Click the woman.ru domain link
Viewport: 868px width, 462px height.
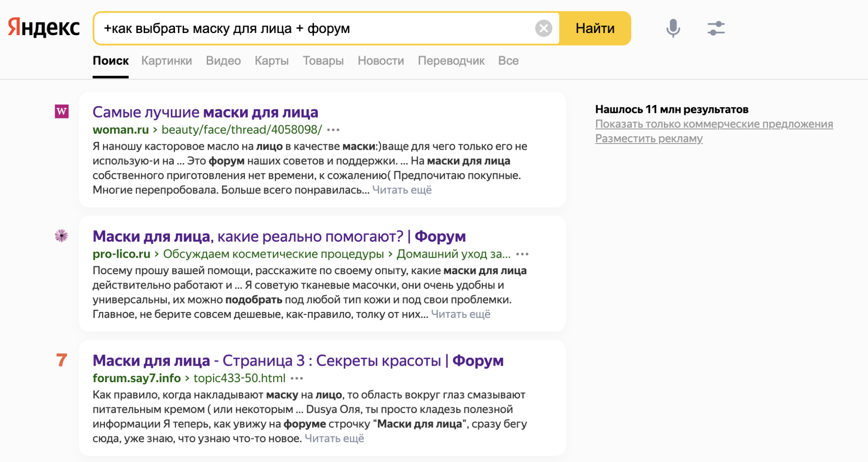pyautogui.click(x=121, y=130)
